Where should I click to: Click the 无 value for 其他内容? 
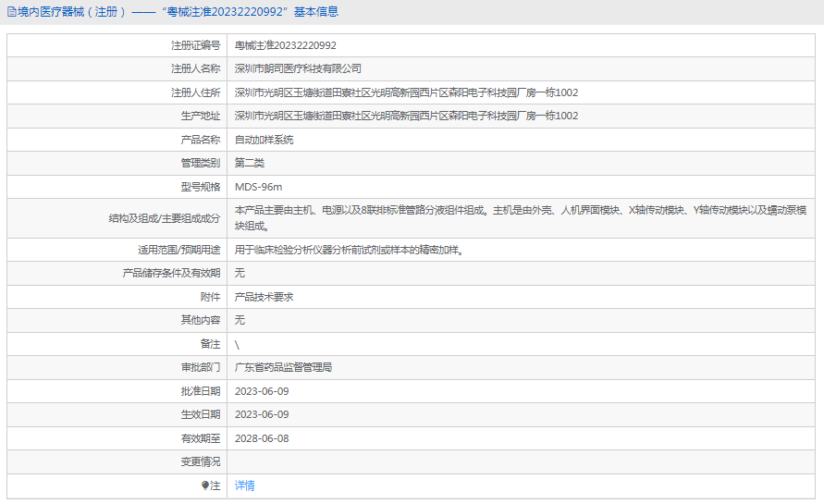point(240,320)
